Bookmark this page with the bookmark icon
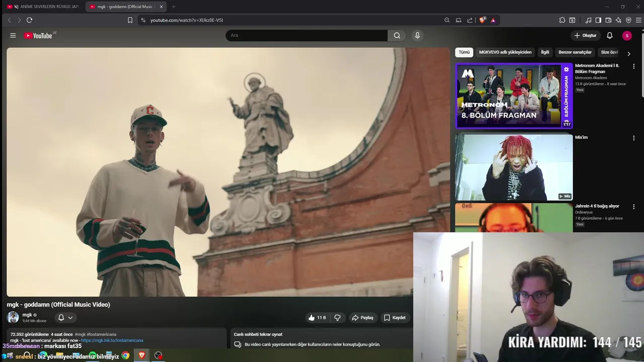 click(130, 20)
